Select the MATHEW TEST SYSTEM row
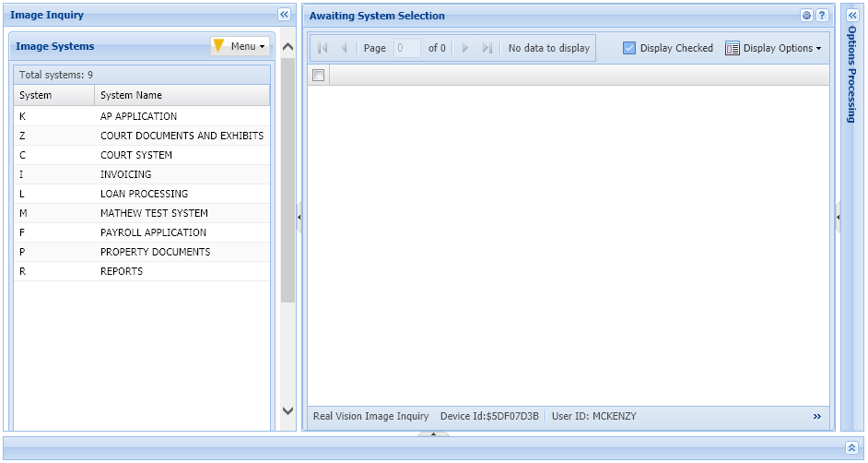 click(x=142, y=213)
